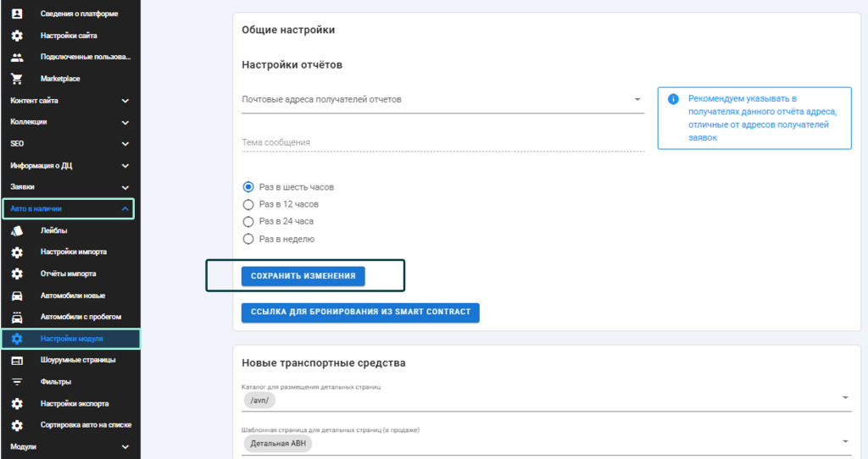This screenshot has width=868, height=459.
Task: Click the Лейблы tags icon
Action: click(x=17, y=230)
